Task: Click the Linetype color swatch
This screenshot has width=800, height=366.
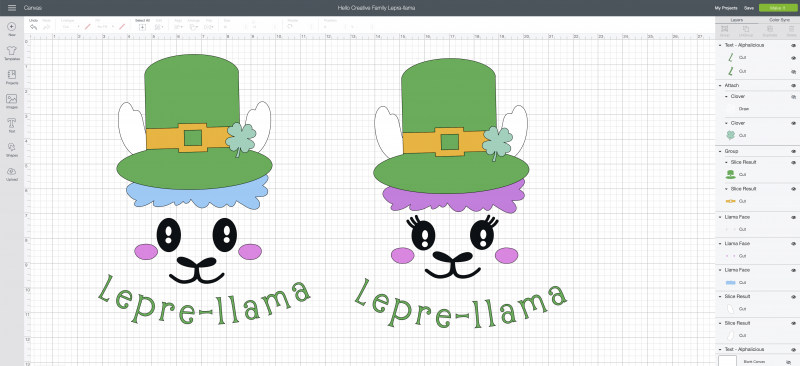Action: click(88, 27)
